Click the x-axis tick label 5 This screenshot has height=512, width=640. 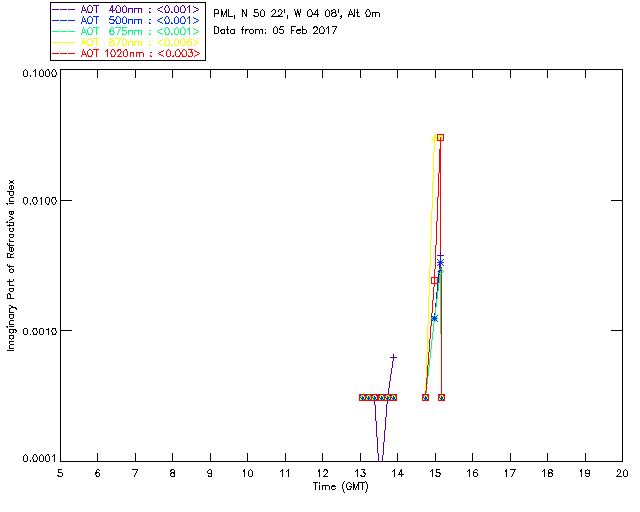pos(60,473)
